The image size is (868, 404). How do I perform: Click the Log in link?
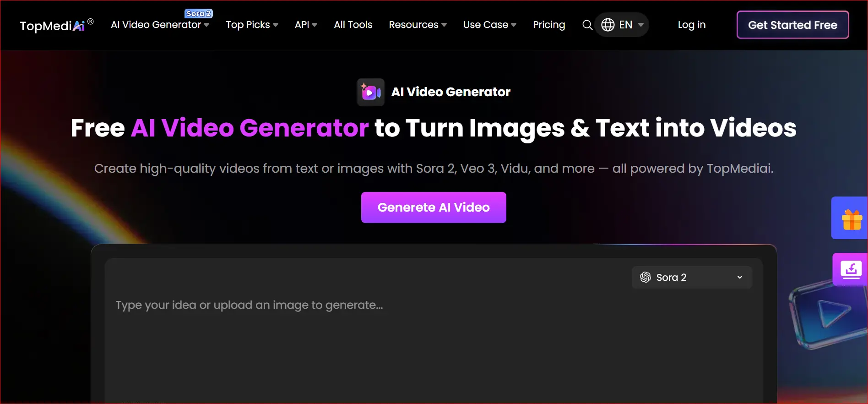[692, 25]
